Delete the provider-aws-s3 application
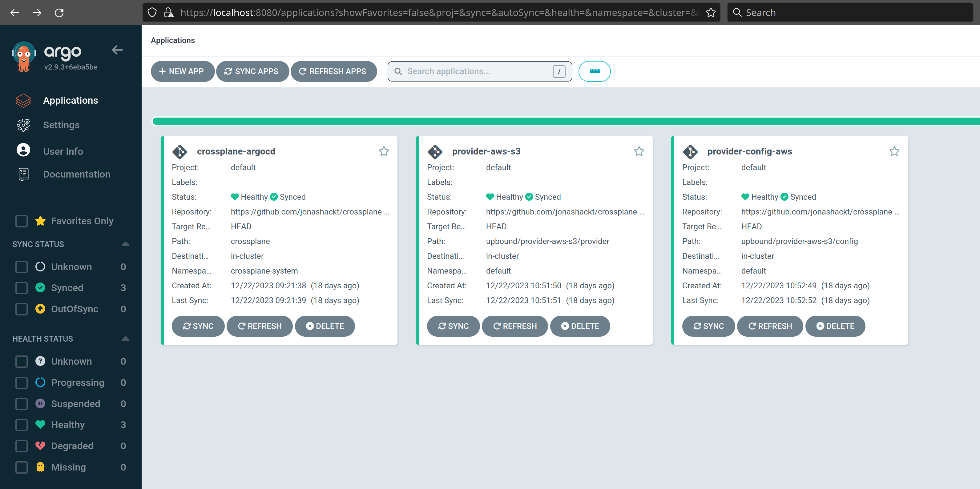This screenshot has width=980, height=489. (580, 326)
